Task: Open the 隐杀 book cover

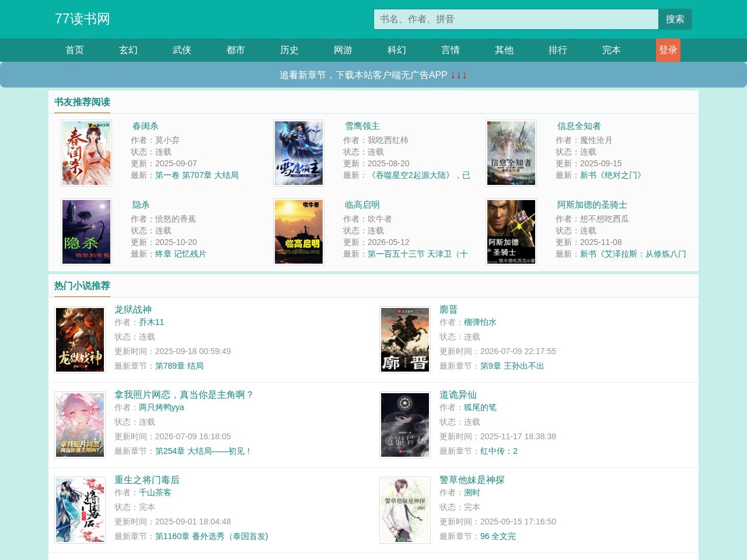Action: [86, 232]
